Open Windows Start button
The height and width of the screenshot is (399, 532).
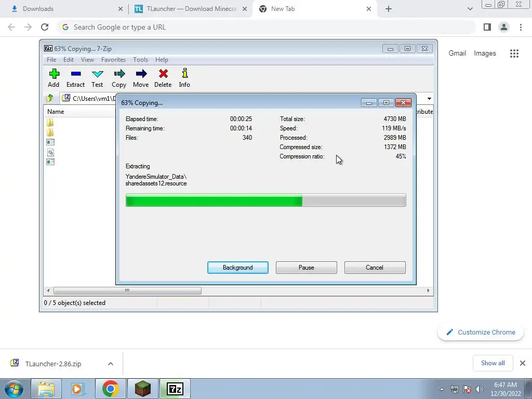(x=14, y=389)
